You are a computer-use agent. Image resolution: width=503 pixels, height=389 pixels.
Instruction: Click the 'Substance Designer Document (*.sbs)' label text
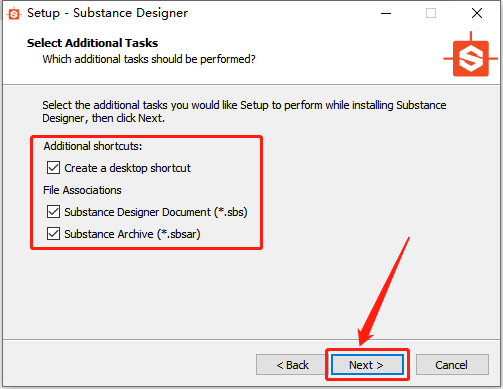click(x=156, y=212)
